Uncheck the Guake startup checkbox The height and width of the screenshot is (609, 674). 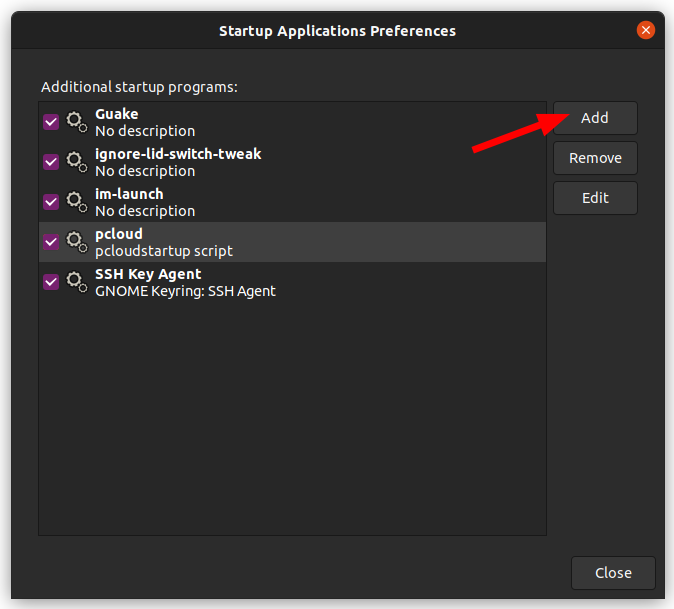(x=51, y=122)
